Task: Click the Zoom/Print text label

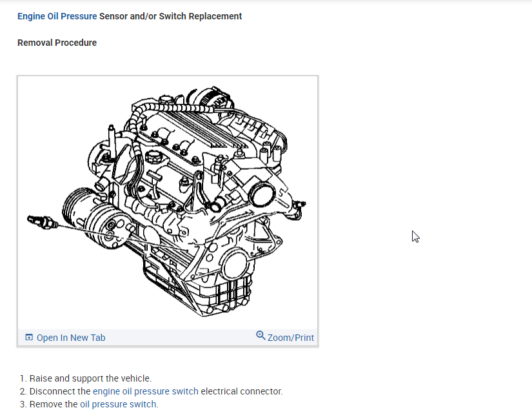Action: (x=291, y=338)
